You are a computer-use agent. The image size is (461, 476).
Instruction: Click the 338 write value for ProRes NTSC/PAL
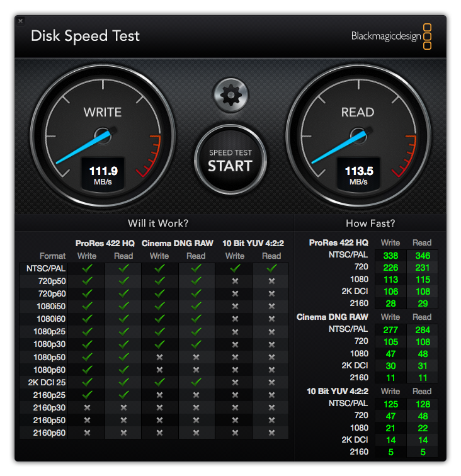click(390, 256)
